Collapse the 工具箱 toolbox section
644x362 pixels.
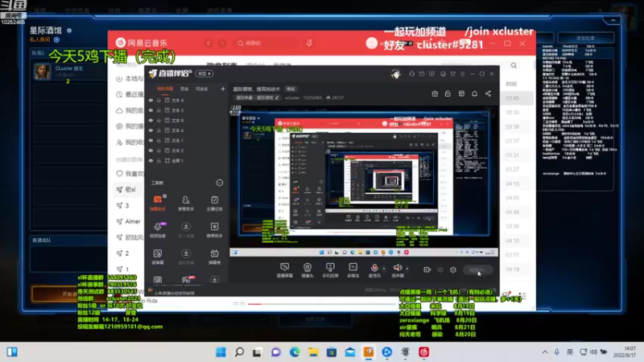point(220,183)
